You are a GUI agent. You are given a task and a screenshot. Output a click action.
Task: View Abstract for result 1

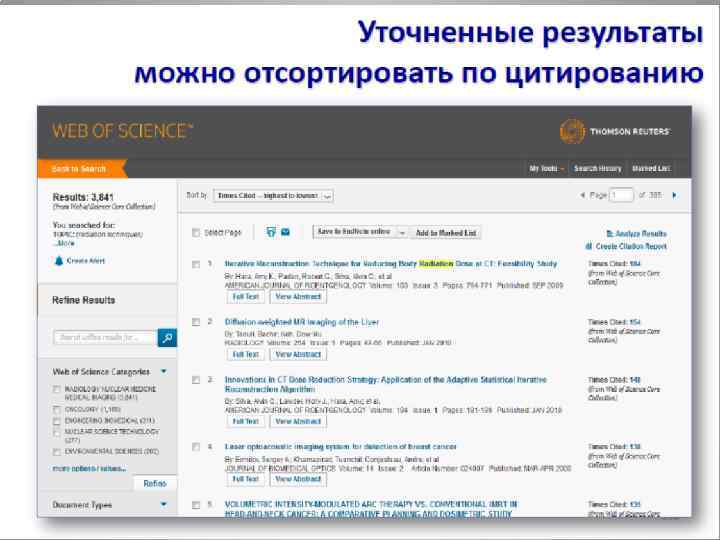[x=298, y=297]
